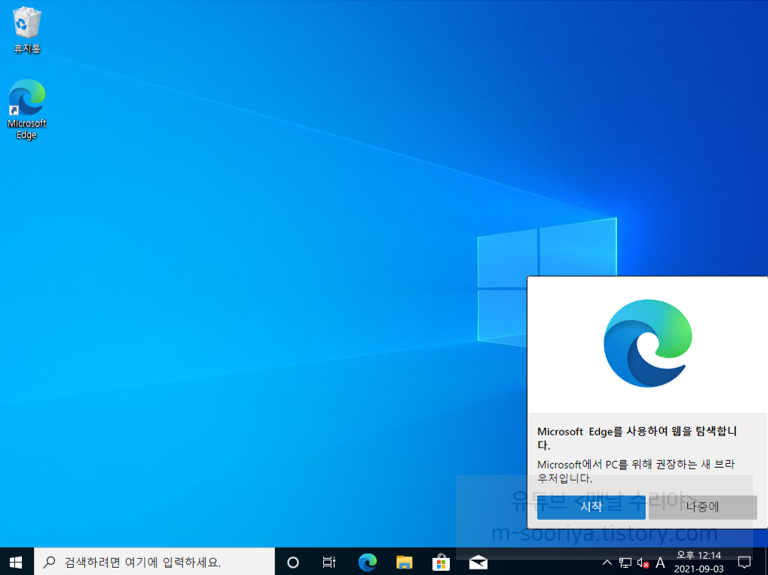Open the Mail app from taskbar
768x575 pixels.
[478, 562]
